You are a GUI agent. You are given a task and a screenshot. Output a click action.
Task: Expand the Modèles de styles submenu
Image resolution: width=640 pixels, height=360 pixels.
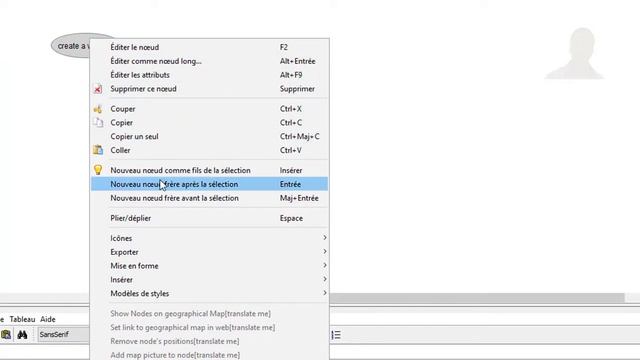209,294
